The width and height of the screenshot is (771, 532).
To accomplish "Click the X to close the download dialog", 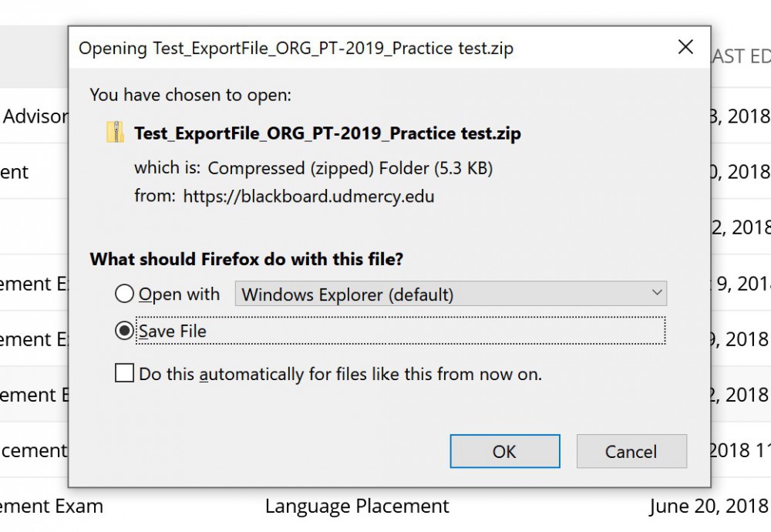I will click(685, 47).
